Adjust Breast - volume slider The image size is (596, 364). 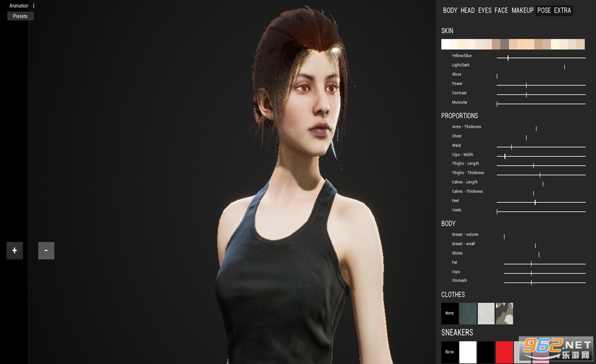pos(545,237)
